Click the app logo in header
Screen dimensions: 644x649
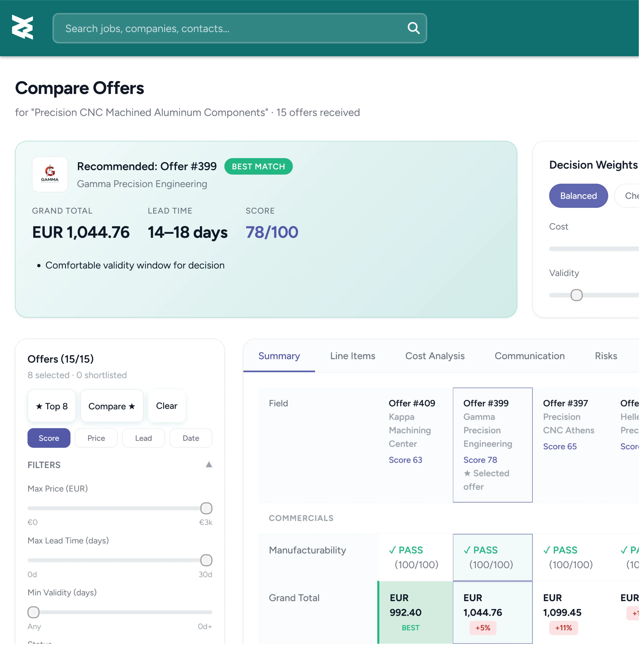click(22, 27)
